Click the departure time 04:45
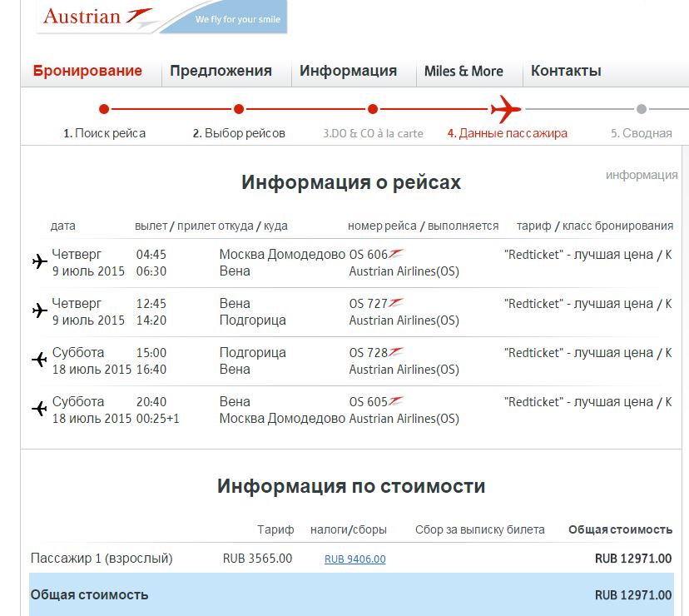Image resolution: width=689 pixels, height=616 pixels. point(151,255)
